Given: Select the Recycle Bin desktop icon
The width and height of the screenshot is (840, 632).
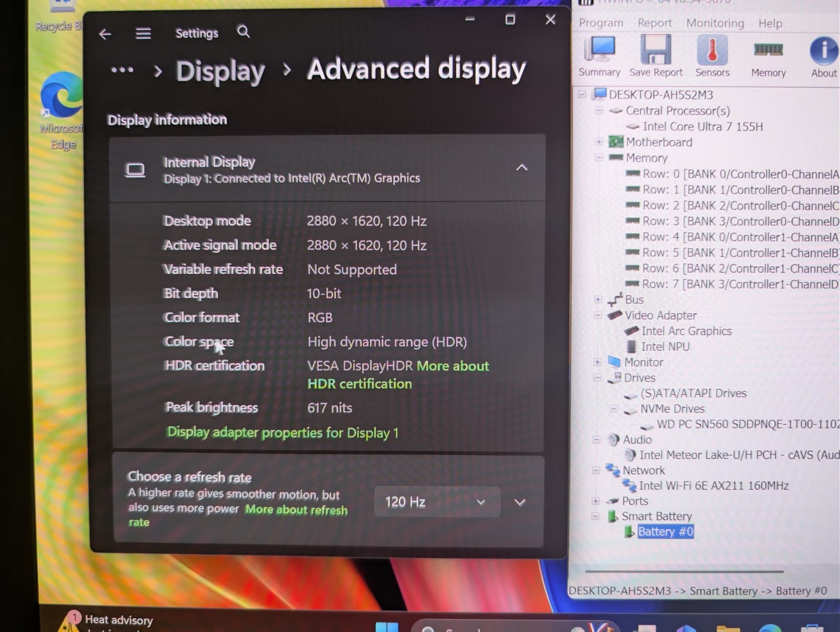Looking at the screenshot, I should tap(59, 17).
